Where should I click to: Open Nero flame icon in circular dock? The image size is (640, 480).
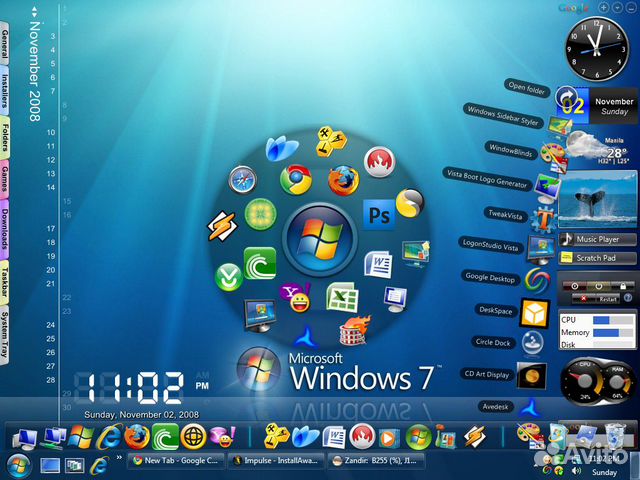(380, 162)
